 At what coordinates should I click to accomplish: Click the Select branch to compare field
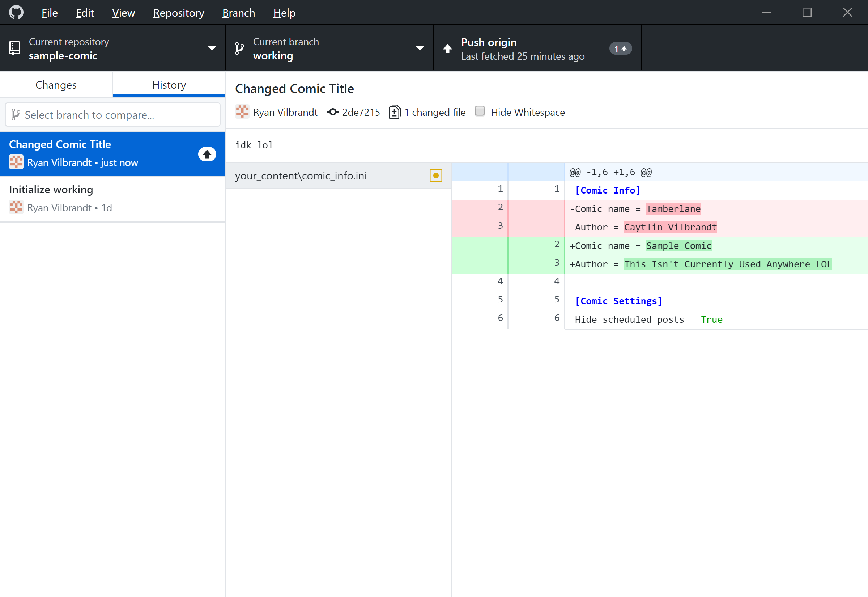coord(112,115)
